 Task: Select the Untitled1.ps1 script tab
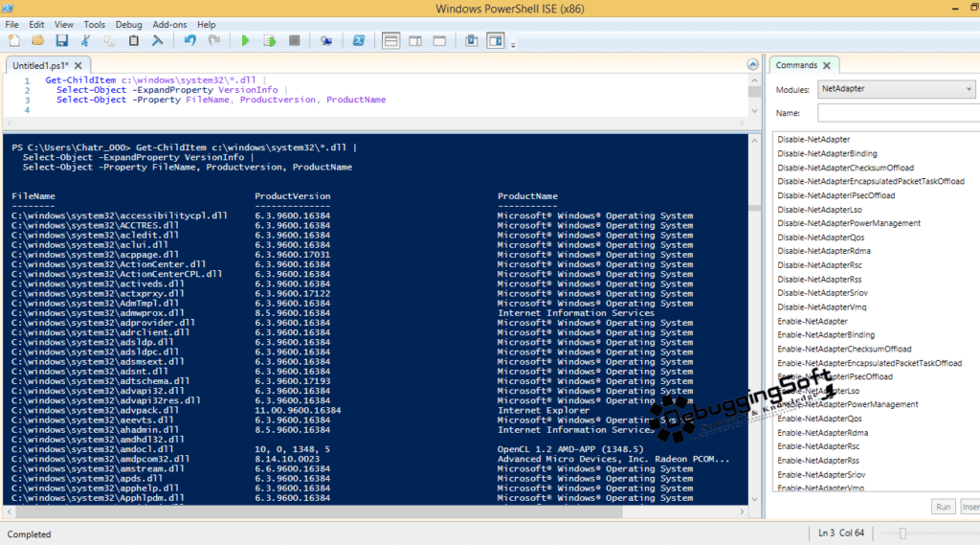click(40, 65)
